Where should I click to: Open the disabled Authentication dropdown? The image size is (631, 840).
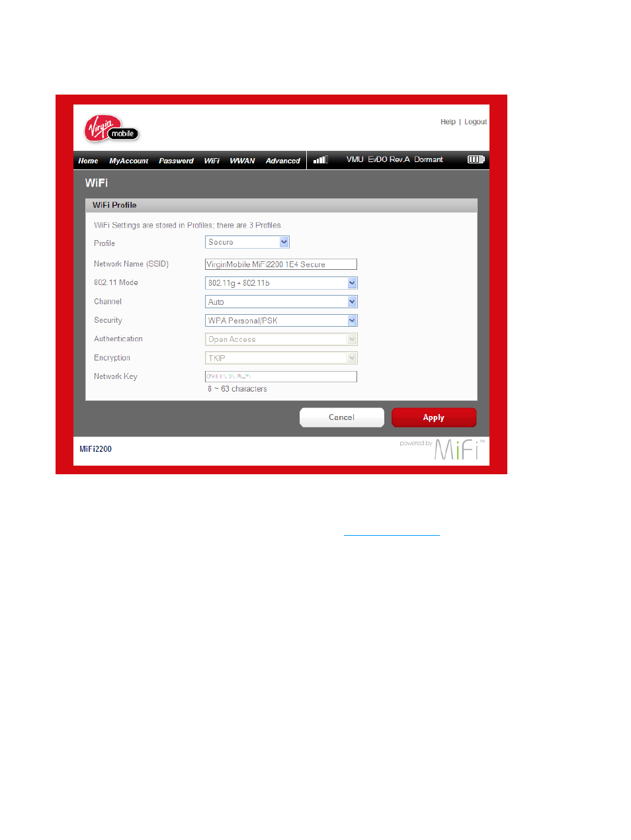[281, 339]
